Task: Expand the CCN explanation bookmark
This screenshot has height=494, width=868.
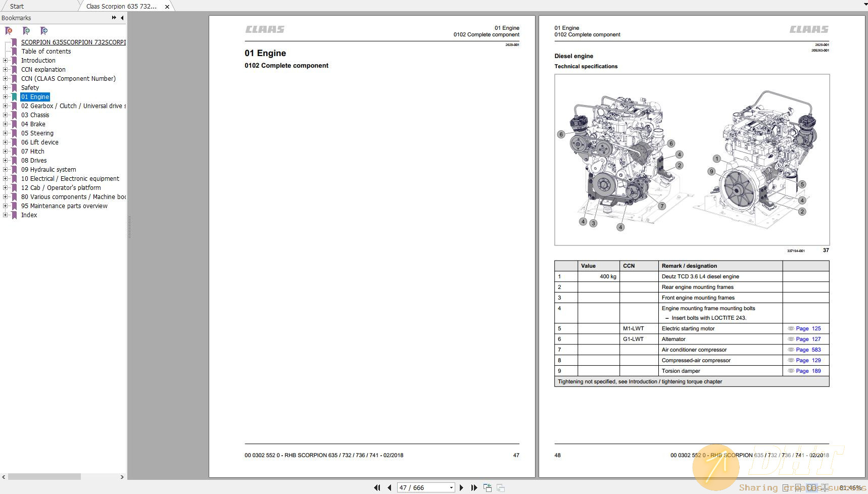Action: pyautogui.click(x=6, y=70)
